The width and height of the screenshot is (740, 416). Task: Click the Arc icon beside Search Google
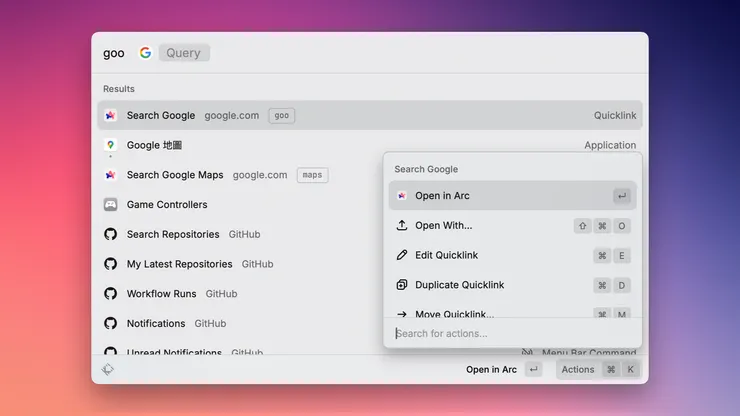pos(110,115)
